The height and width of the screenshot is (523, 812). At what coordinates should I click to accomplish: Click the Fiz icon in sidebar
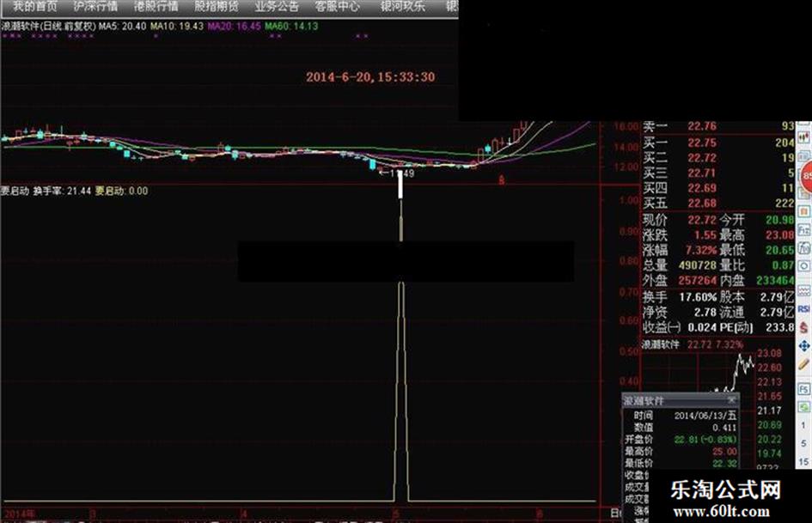coord(803,230)
